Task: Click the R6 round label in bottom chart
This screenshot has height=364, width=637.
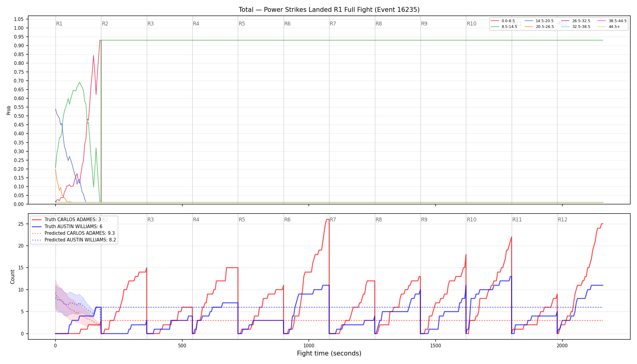Action: click(287, 220)
